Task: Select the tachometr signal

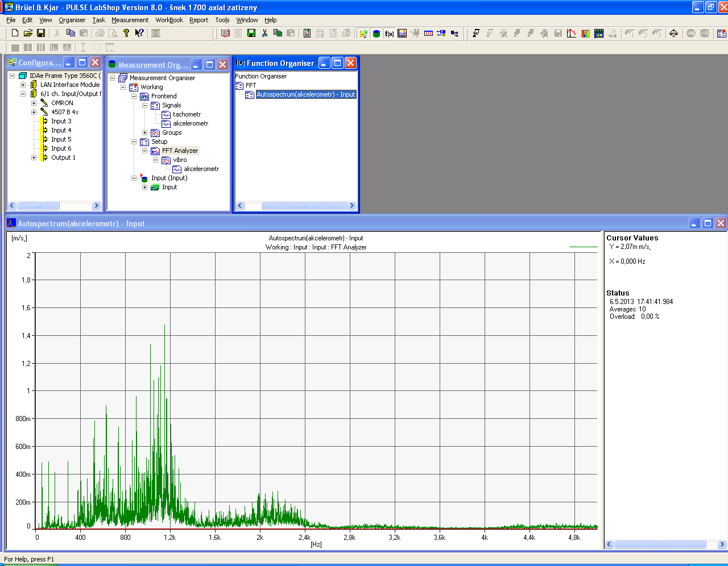Action: pyautogui.click(x=187, y=114)
